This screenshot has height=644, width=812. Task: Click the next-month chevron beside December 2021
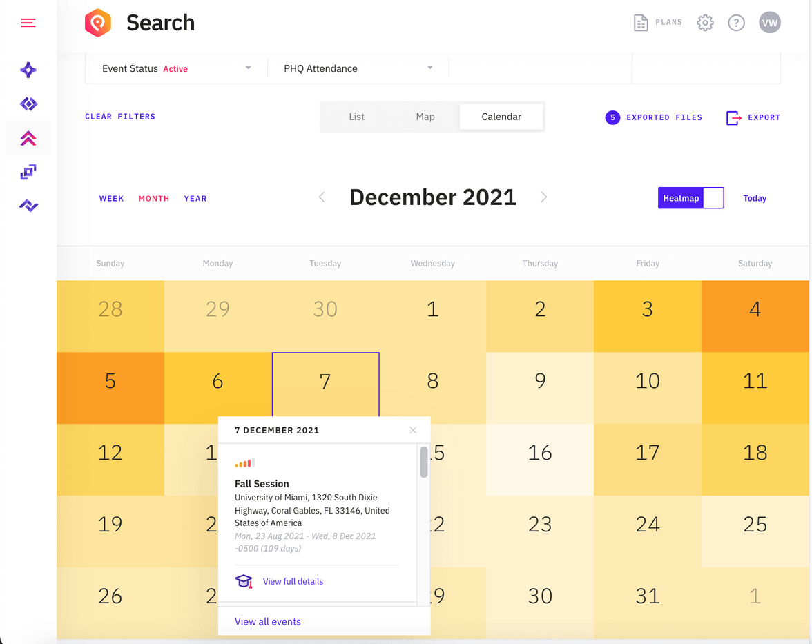pos(544,197)
